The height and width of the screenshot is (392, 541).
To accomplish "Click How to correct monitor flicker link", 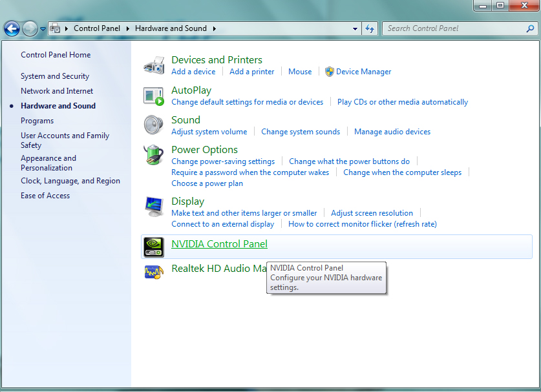I will 362,224.
